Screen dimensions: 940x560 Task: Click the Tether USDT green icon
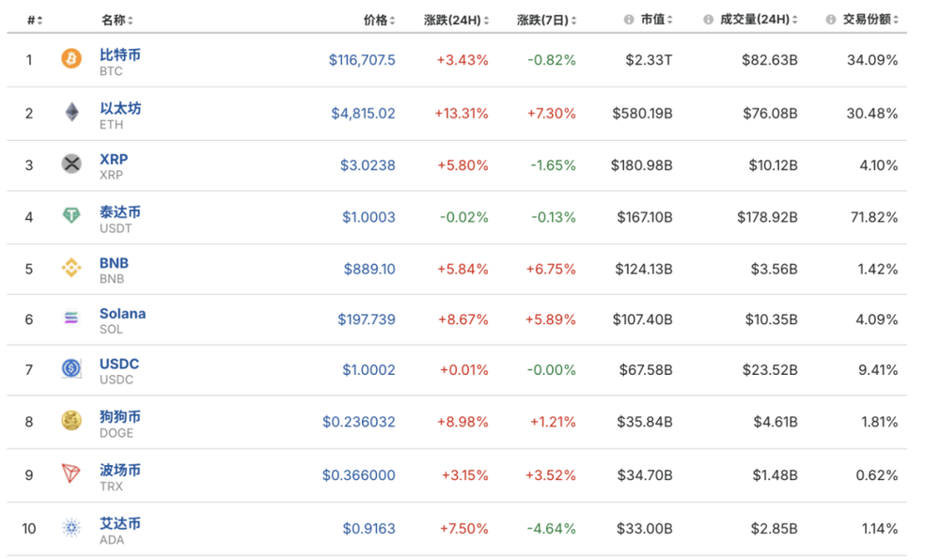(x=71, y=217)
